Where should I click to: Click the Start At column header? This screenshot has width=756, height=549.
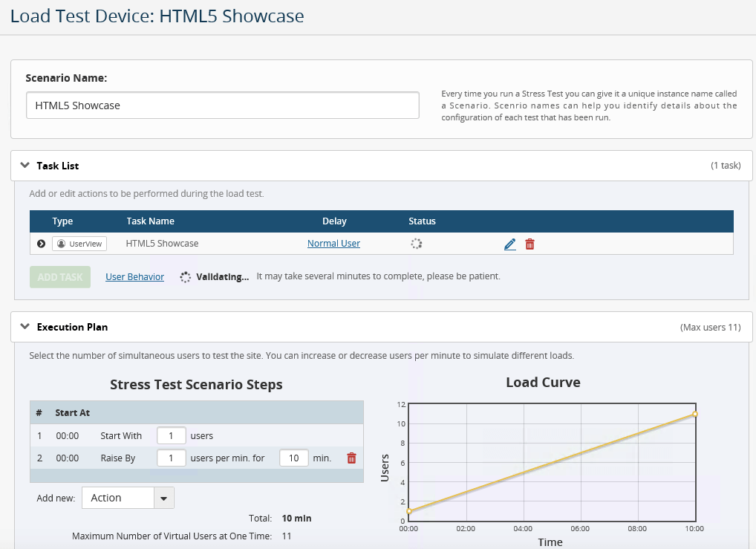tap(72, 412)
